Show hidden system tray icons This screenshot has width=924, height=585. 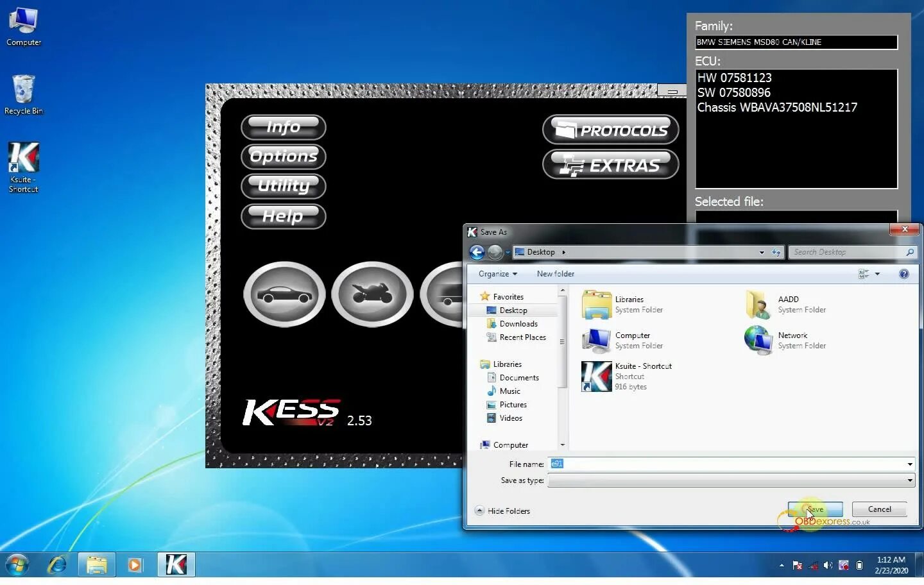[782, 565]
